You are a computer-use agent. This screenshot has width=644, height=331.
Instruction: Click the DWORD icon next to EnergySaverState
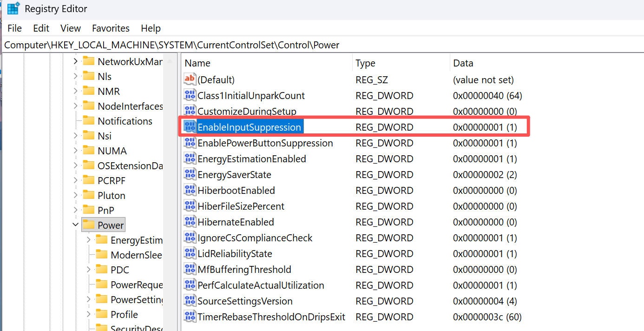[x=190, y=174]
